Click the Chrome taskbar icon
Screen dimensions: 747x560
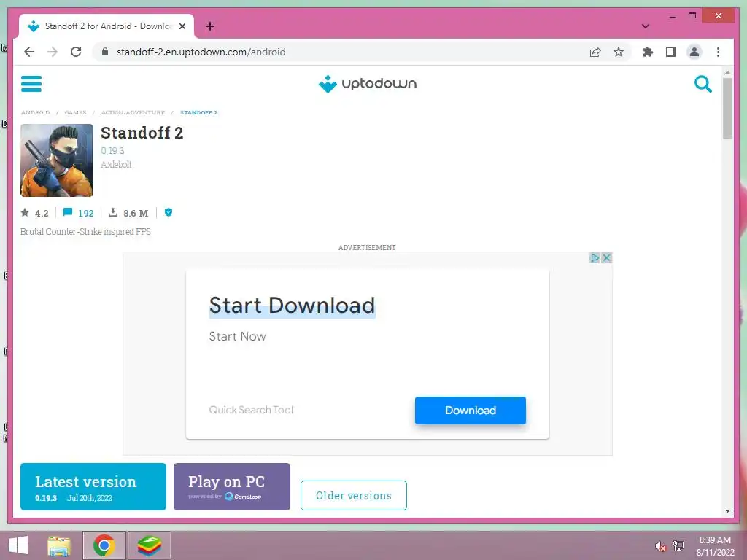[104, 545]
